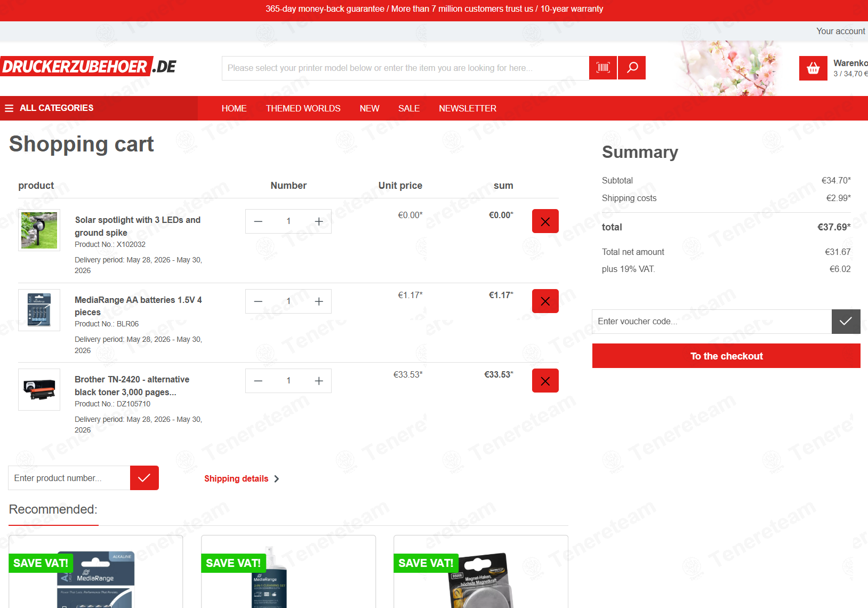Decrease quantity of MediaRange AA batteries

tap(258, 301)
